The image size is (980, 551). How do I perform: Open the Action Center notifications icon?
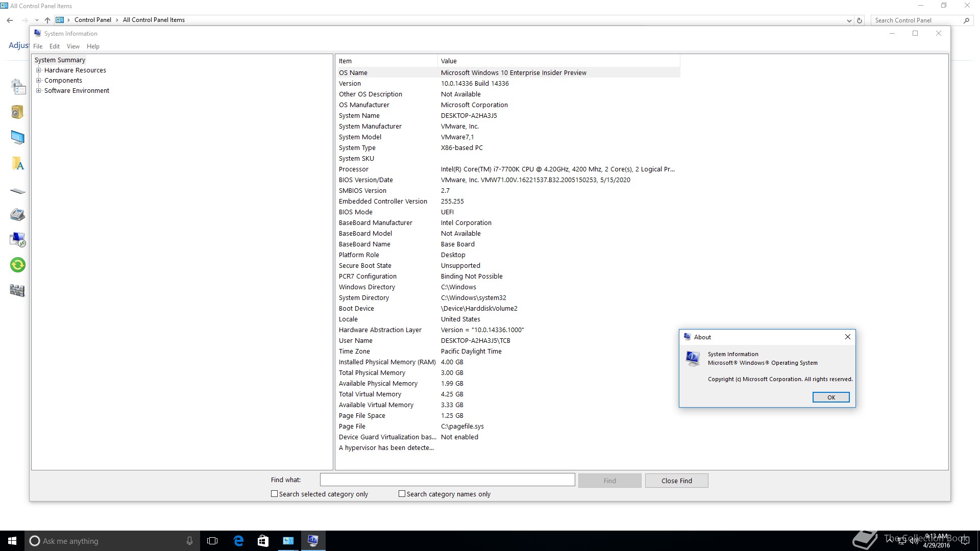pyautogui.click(x=965, y=541)
